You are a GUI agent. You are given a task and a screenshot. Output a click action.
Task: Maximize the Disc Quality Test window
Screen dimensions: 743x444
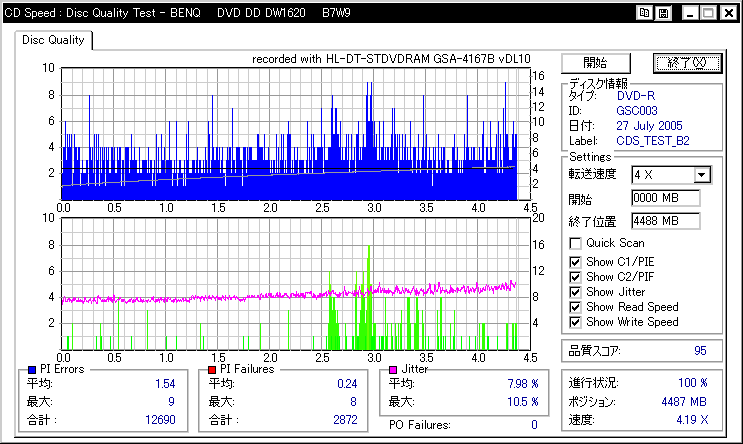click(x=709, y=13)
